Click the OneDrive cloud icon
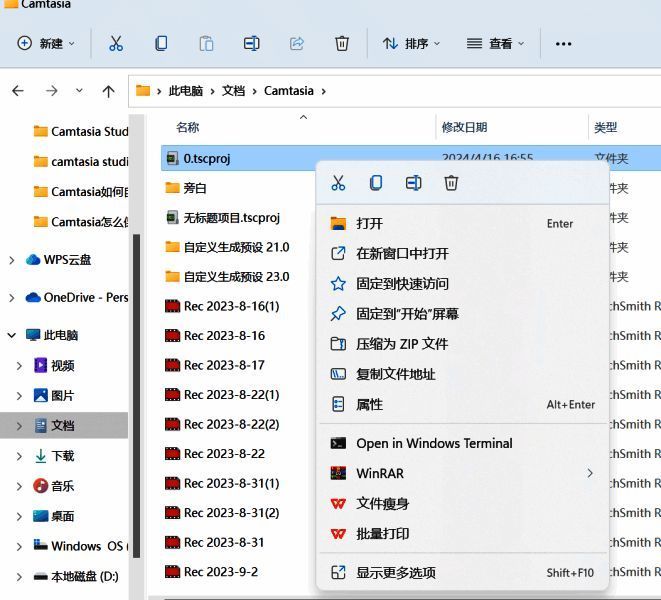 coord(33,298)
